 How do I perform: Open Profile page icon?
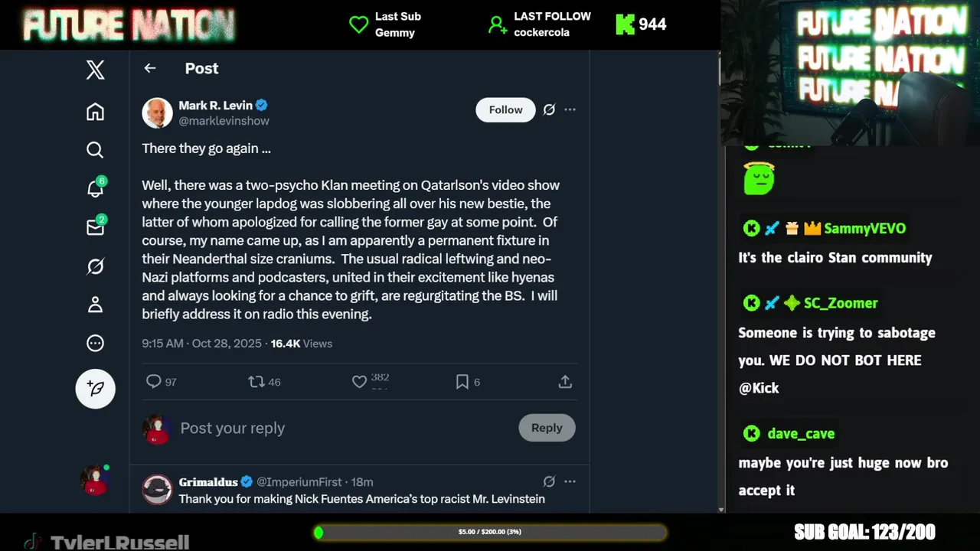pos(95,305)
